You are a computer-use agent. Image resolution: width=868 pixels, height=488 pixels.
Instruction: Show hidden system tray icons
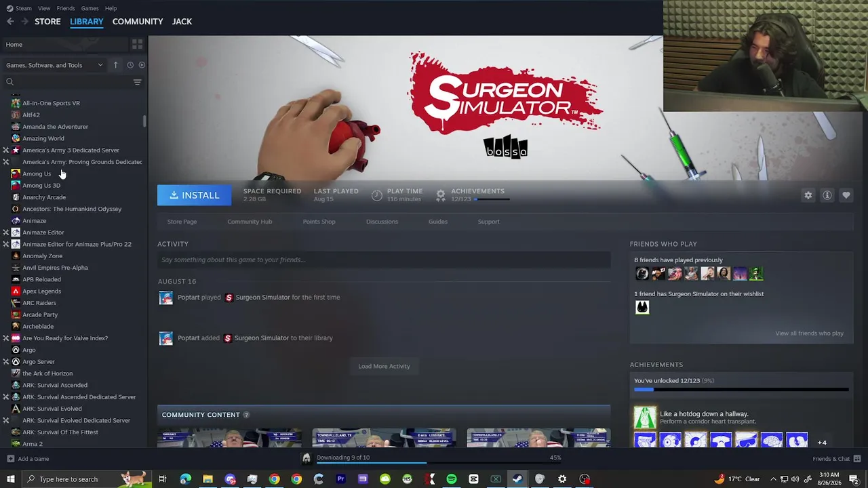coord(773,479)
